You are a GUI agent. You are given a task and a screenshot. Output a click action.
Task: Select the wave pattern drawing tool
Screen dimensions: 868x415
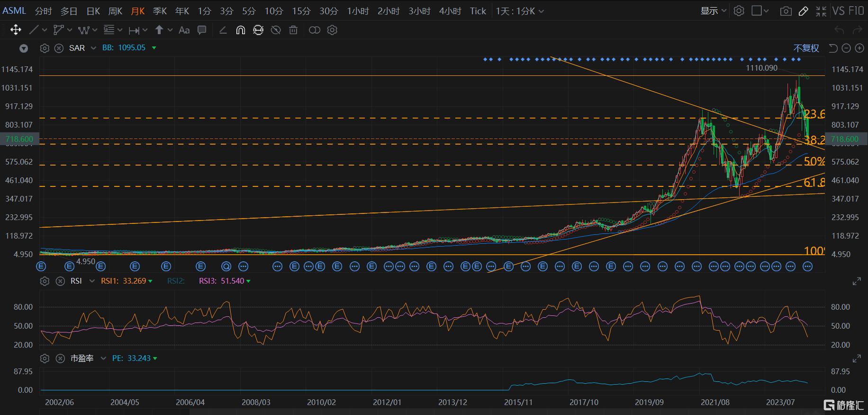(x=83, y=30)
